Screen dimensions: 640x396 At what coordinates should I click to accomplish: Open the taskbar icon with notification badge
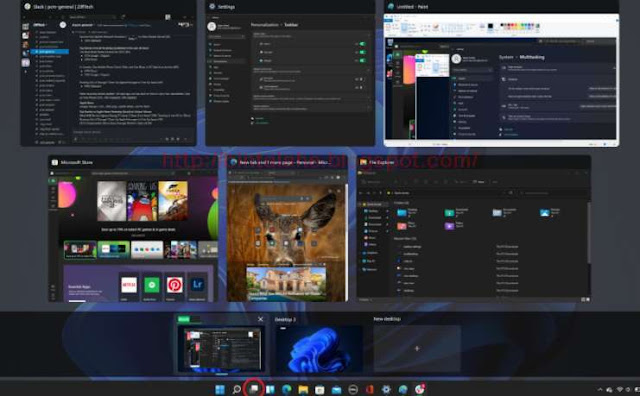pyautogui.click(x=420, y=389)
